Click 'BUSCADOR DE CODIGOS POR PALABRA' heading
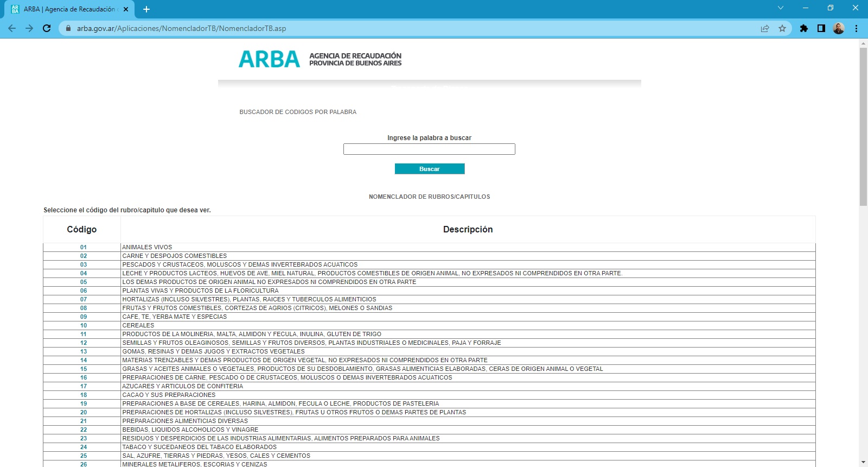 click(x=298, y=112)
